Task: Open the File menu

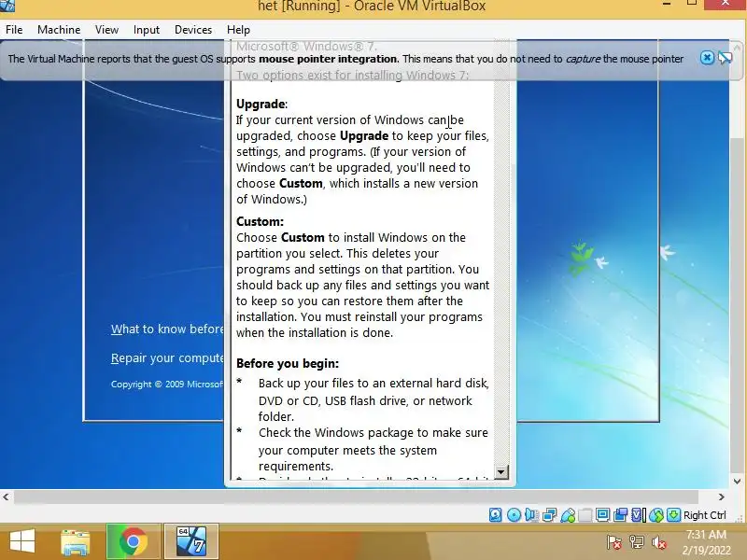Action: [14, 30]
